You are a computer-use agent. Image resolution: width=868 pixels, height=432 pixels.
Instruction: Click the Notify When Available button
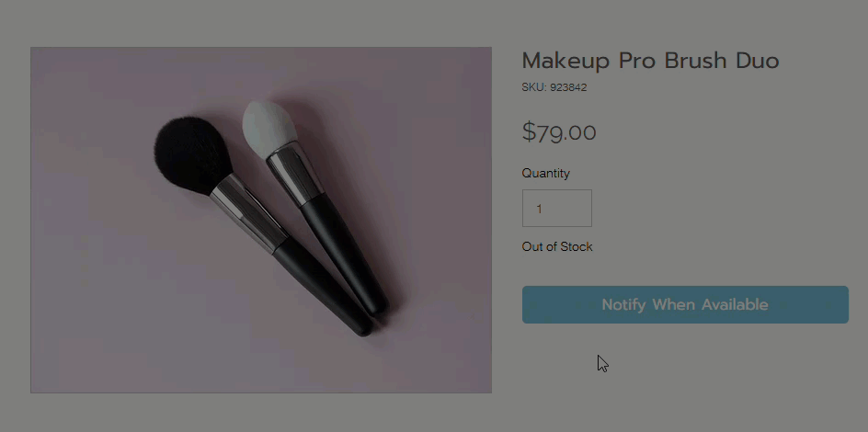point(685,304)
